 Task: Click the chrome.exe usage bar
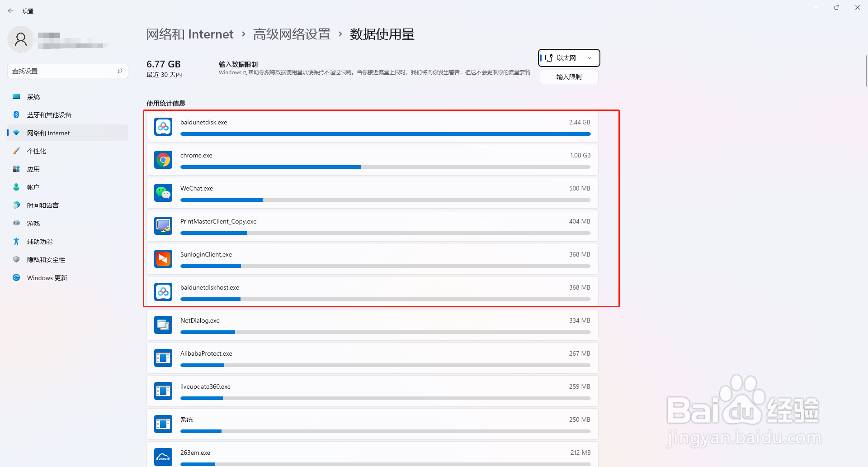[x=385, y=167]
